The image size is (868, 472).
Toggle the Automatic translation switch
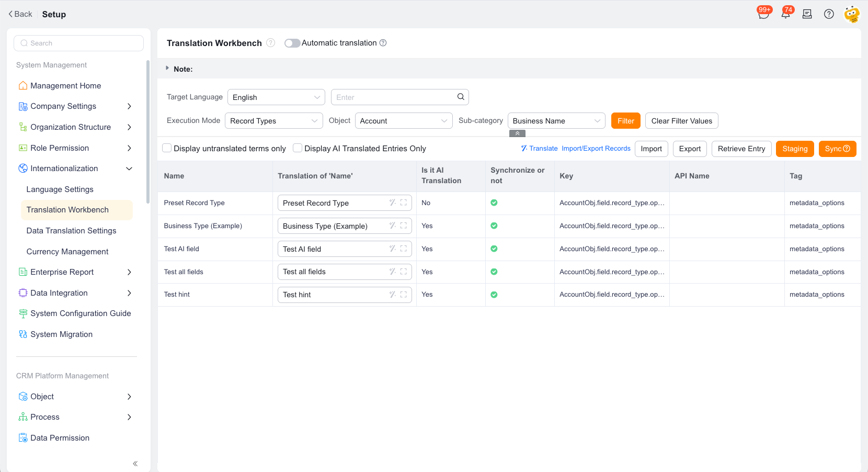(292, 43)
